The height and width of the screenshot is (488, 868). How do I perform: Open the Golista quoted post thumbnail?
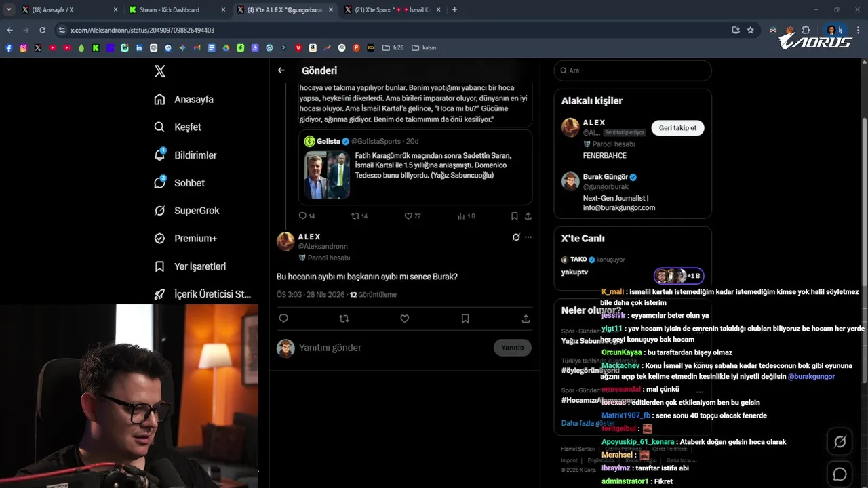[x=327, y=175]
